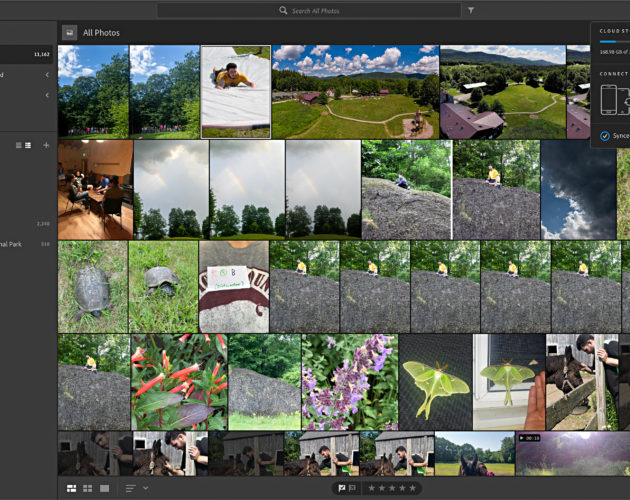Open sort options dropdown chevron
This screenshot has height=500, width=630.
tap(145, 488)
